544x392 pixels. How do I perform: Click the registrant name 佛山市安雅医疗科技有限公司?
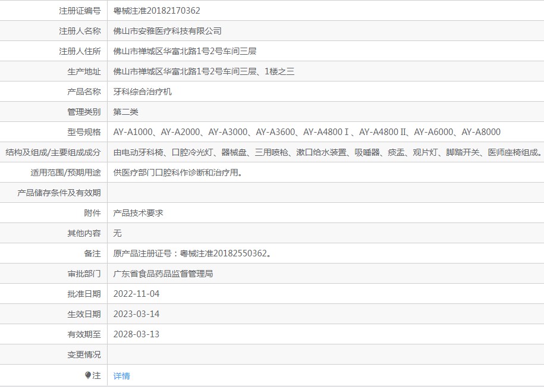[167, 31]
